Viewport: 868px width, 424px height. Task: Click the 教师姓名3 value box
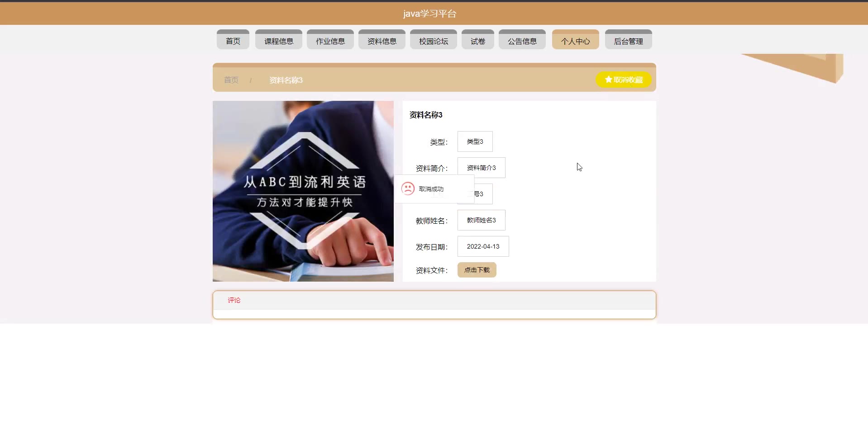(482, 220)
